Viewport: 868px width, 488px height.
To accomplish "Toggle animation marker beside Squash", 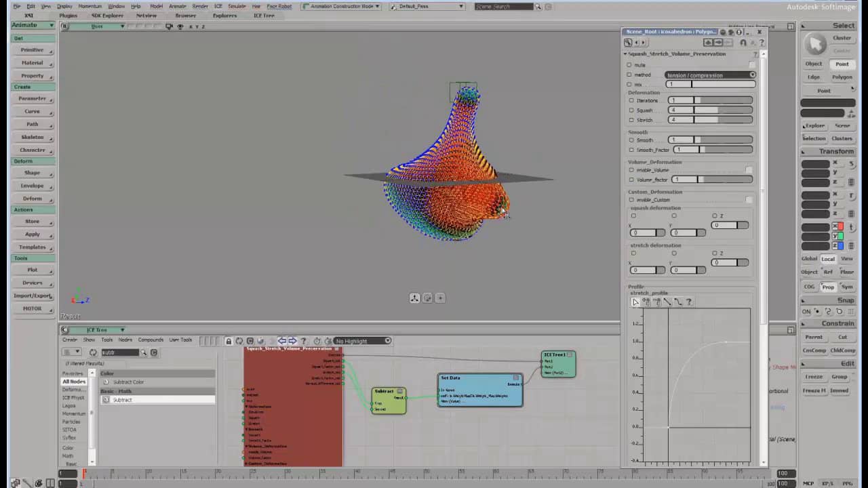I will [x=631, y=110].
